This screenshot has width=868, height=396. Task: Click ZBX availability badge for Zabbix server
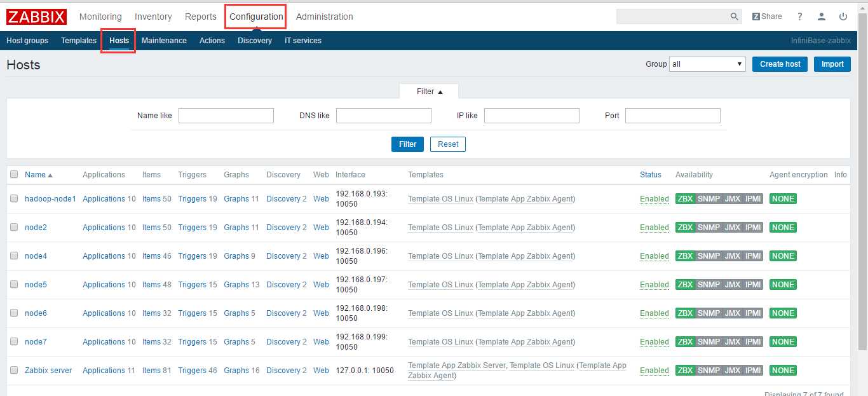click(x=685, y=371)
